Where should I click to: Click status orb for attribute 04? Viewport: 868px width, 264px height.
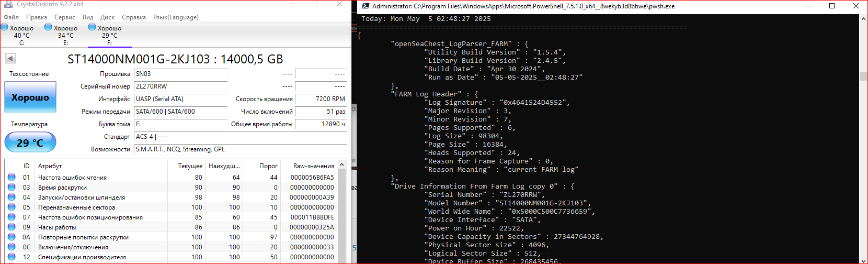tap(12, 197)
